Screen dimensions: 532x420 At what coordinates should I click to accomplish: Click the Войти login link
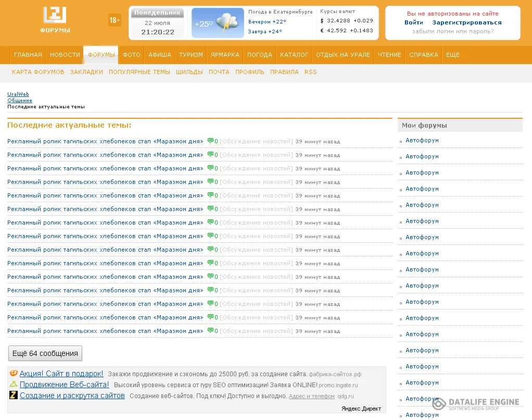414,22
